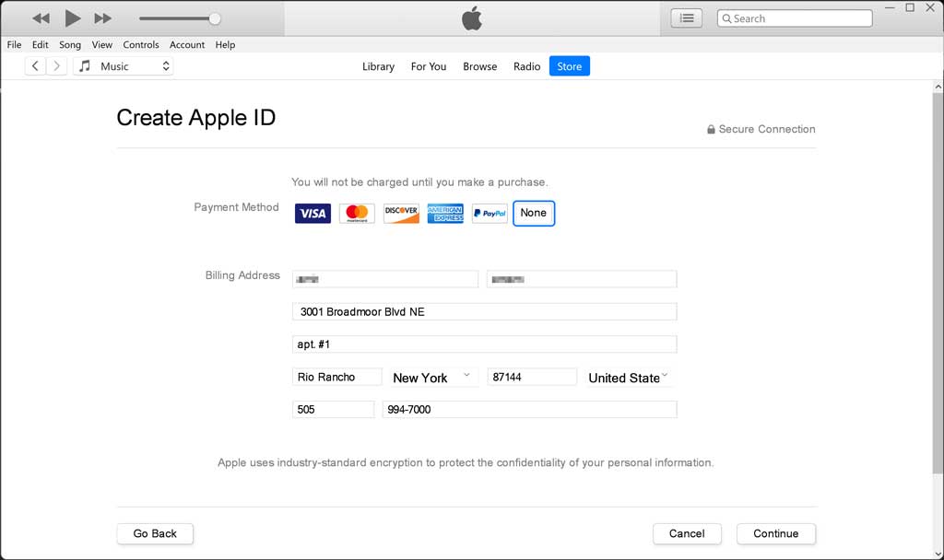Click the play button icon
Viewport: 944px width, 560px height.
click(x=72, y=18)
